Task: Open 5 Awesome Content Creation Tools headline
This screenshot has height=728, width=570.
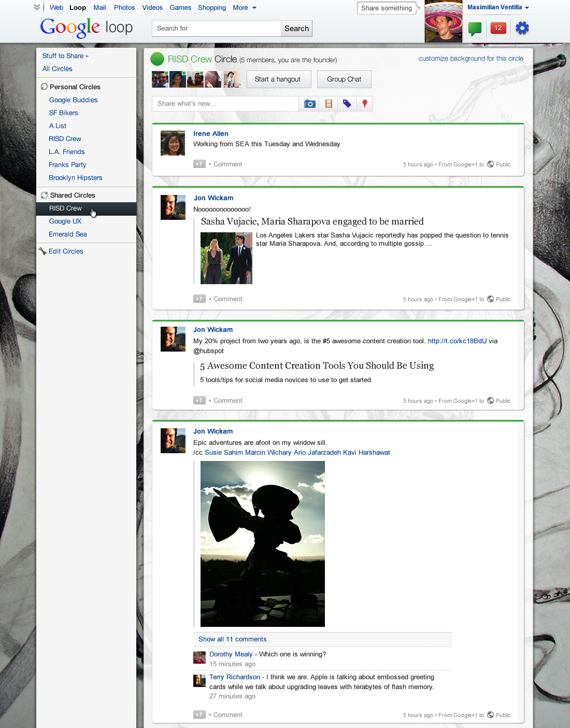Action: click(x=317, y=366)
